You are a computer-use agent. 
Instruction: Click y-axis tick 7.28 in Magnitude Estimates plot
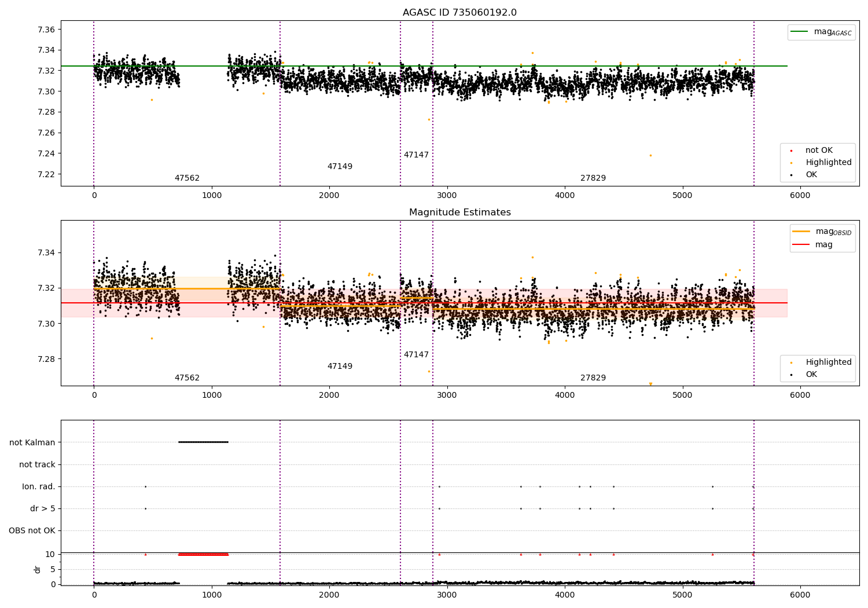coord(46,359)
